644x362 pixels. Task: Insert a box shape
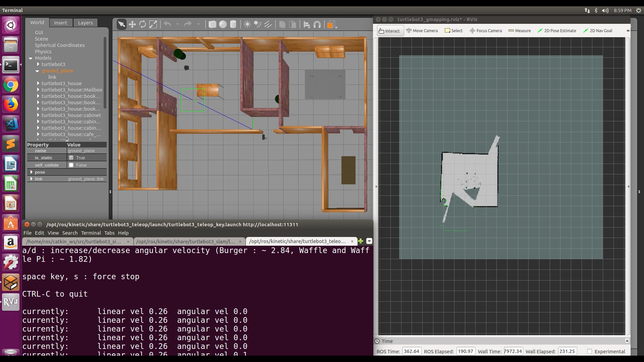pyautogui.click(x=212, y=24)
